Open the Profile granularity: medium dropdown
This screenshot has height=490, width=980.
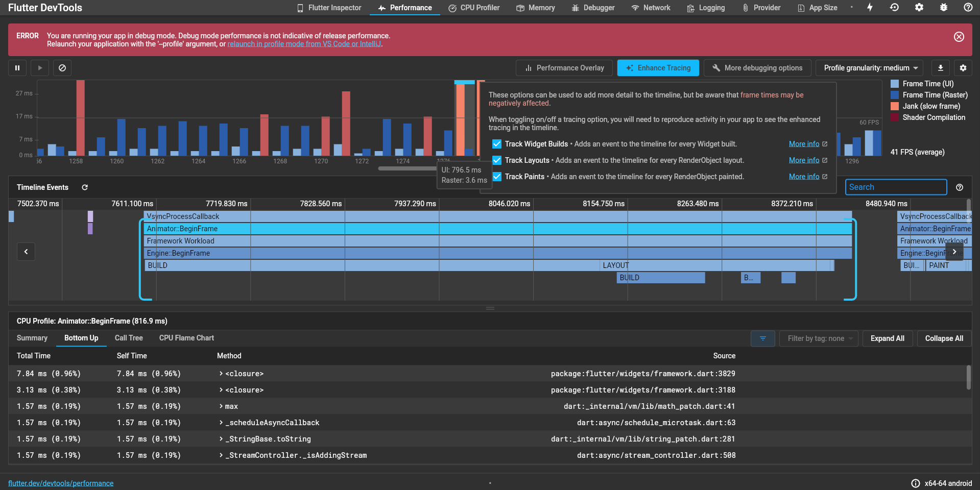[869, 67]
